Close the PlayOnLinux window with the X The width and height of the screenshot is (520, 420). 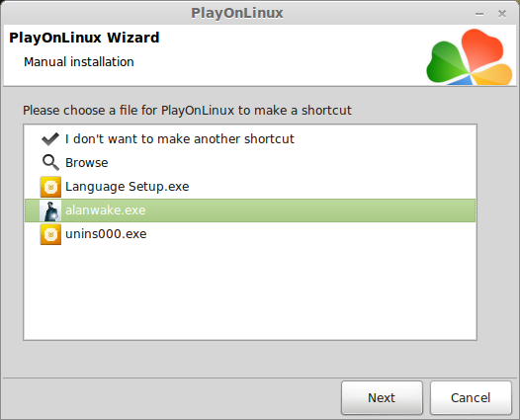[502, 14]
